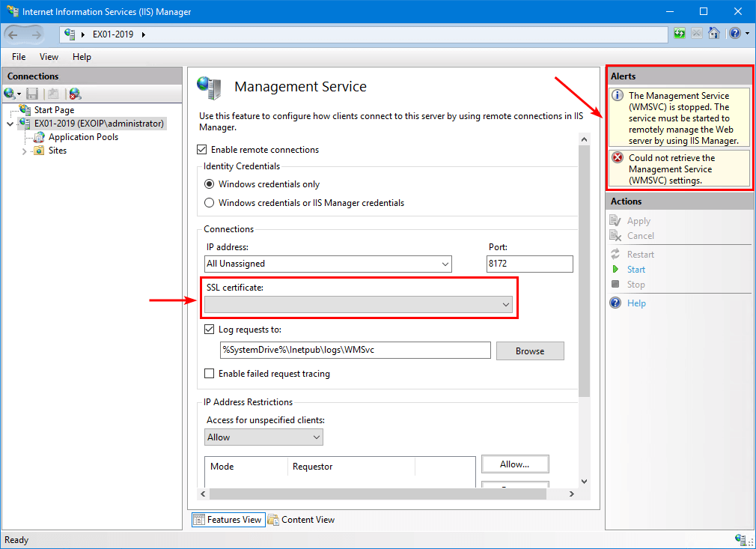Click the Create New Connection globe icon
Viewport: 756px width, 549px height.
tap(10, 94)
